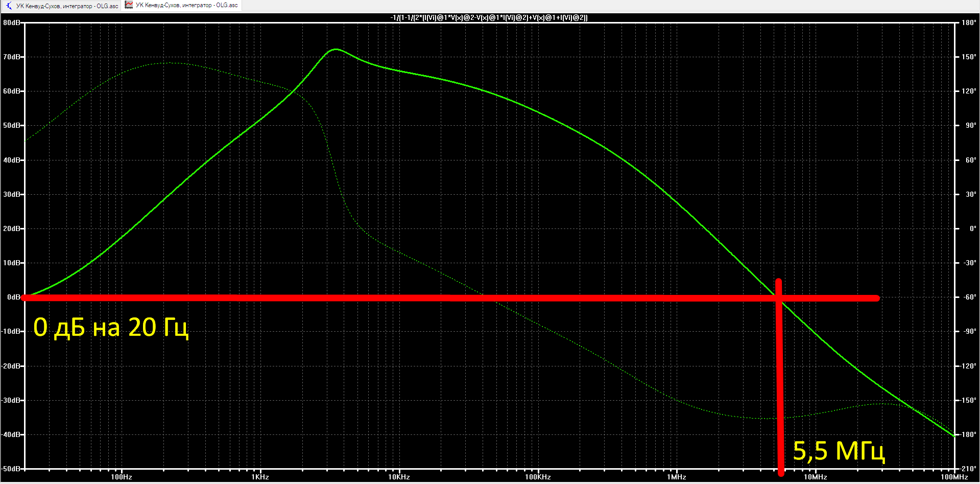Click the 150° phase axis label
The height and width of the screenshot is (484, 980).
[x=969, y=57]
